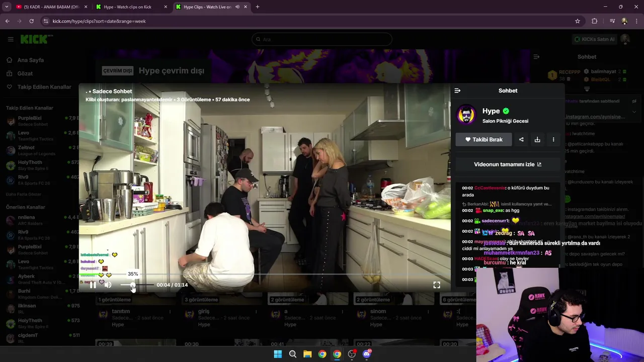
Task: Open Riv9 EA Sports FC channel in followed list
Action: coord(42,180)
